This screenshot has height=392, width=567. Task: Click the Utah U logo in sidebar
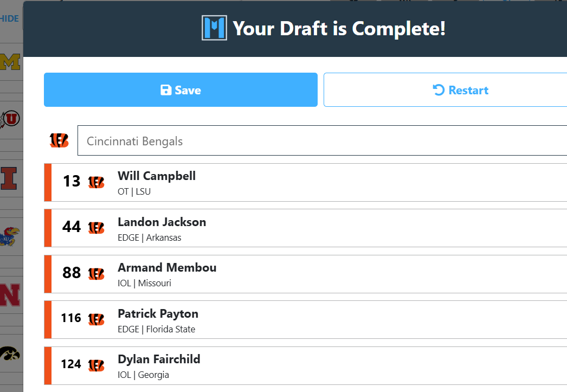[x=10, y=119]
